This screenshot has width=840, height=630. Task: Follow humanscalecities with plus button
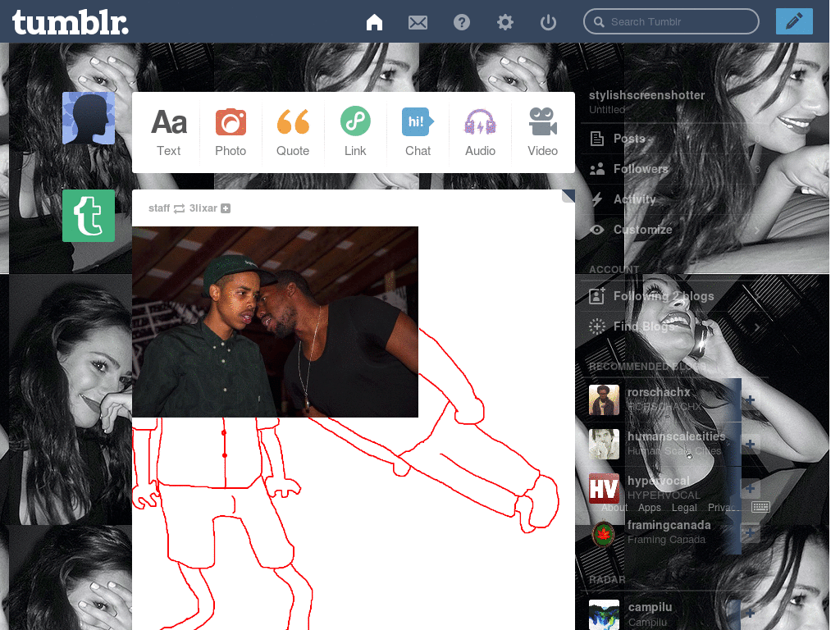click(750, 444)
